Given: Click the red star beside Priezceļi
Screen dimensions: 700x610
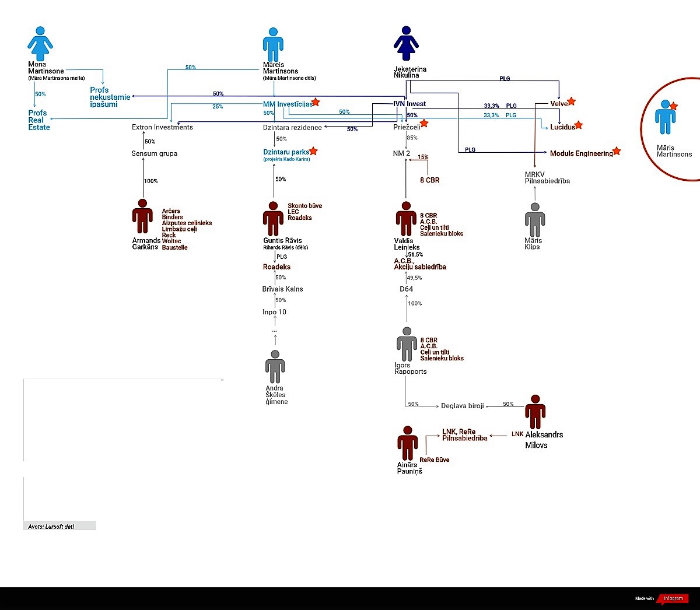Looking at the screenshot, I should [425, 123].
